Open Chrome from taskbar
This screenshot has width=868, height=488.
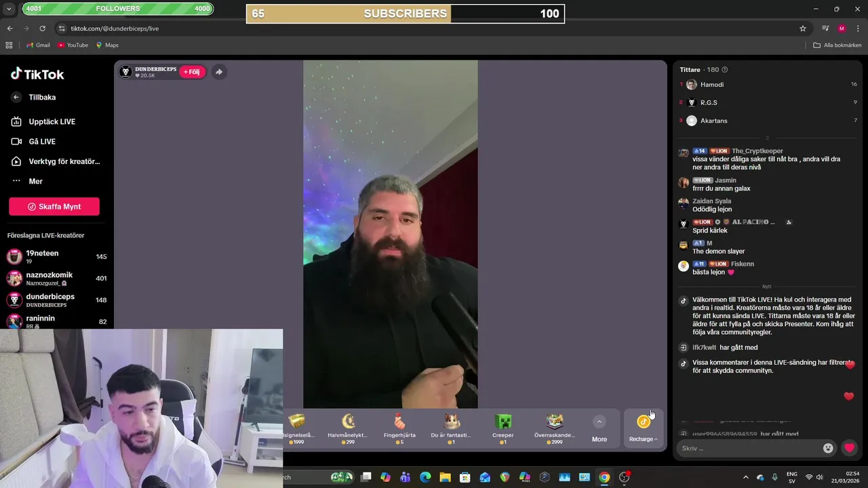click(x=604, y=477)
